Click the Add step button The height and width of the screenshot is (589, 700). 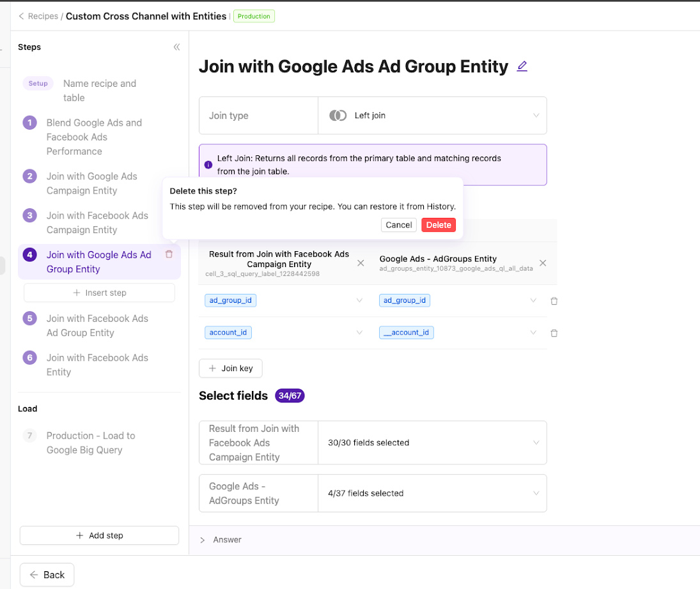(x=99, y=535)
